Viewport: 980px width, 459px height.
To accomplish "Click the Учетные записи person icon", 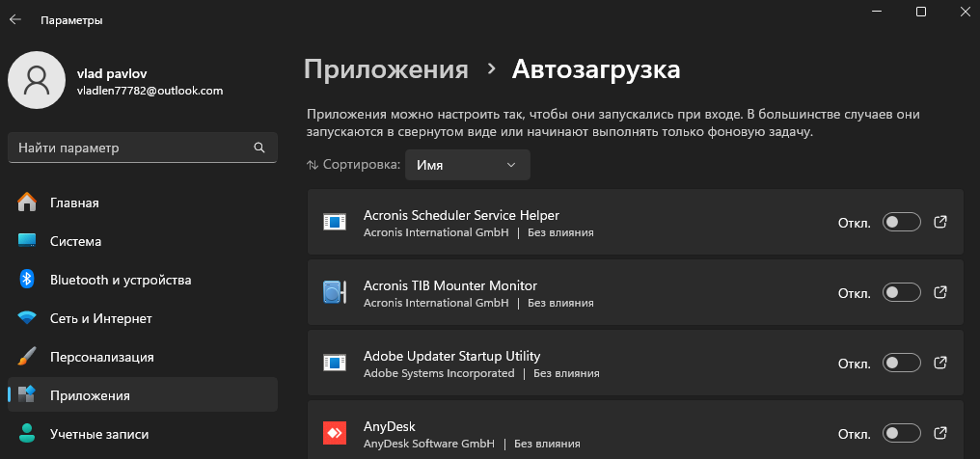I will [x=26, y=433].
